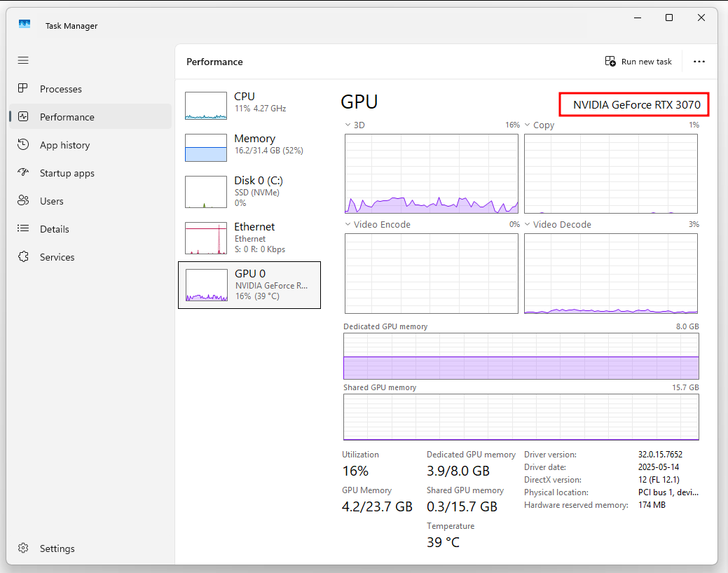Click the Task Manager app icon
This screenshot has height=573, width=728.
point(25,24)
